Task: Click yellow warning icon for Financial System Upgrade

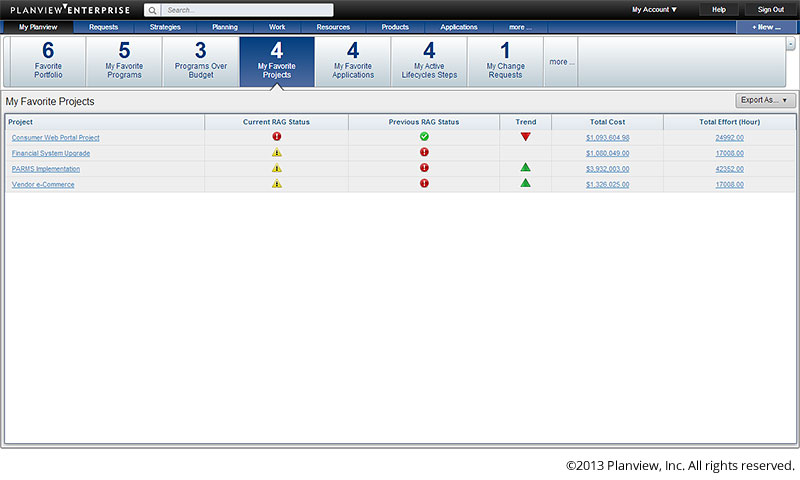Action: [277, 152]
